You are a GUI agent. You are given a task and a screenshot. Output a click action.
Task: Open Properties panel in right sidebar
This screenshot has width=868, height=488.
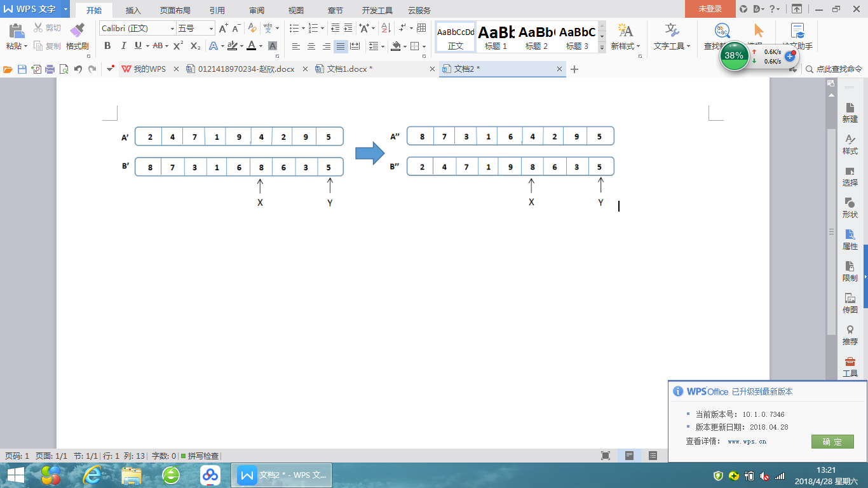[x=850, y=240]
